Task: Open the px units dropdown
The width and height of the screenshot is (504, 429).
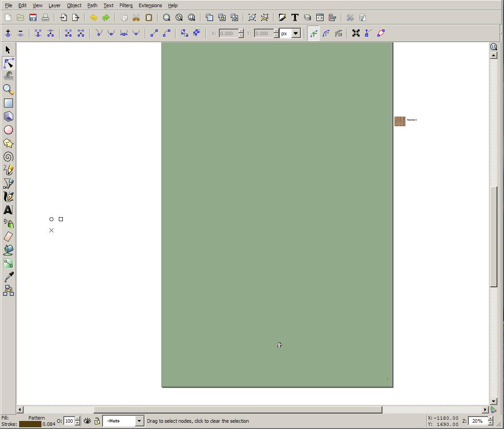Action: tap(295, 33)
